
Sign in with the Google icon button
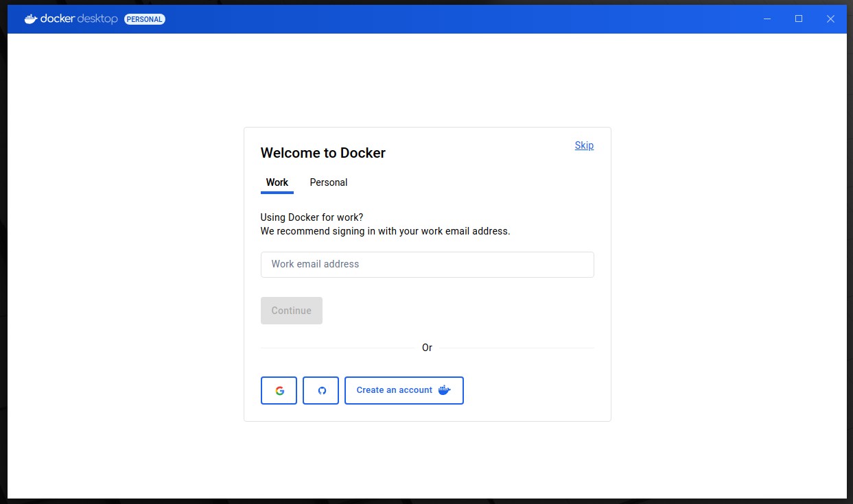[x=279, y=390]
